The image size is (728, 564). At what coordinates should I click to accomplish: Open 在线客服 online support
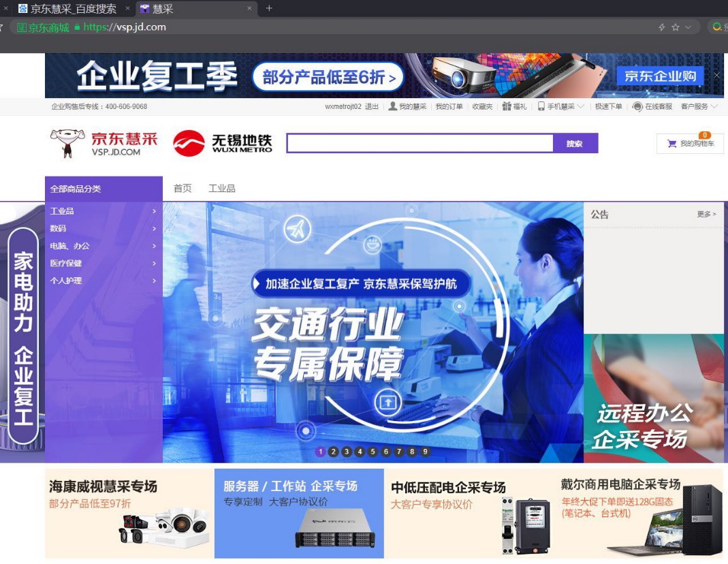point(652,106)
